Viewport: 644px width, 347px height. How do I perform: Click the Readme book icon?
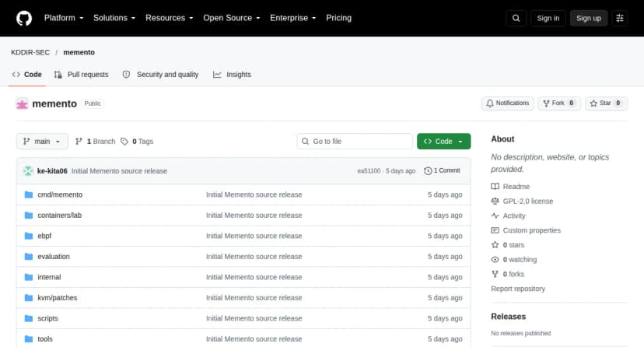click(495, 187)
